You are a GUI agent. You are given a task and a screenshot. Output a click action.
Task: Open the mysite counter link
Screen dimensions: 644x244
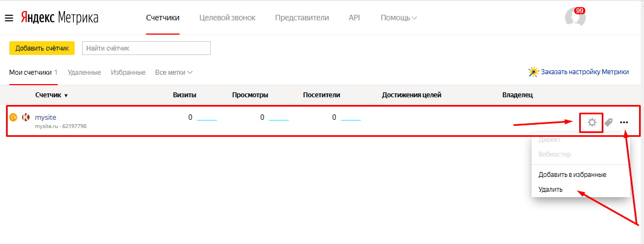click(x=46, y=117)
